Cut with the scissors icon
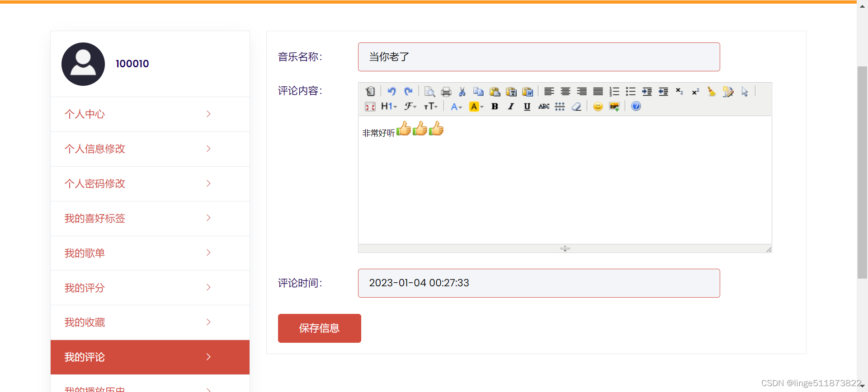This screenshot has width=868, height=392. 462,91
